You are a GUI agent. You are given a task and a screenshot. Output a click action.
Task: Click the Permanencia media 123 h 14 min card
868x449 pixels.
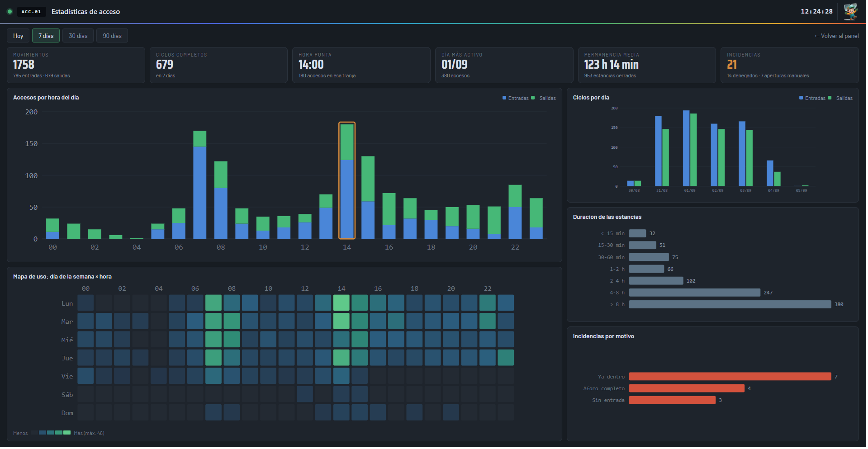[647, 65]
